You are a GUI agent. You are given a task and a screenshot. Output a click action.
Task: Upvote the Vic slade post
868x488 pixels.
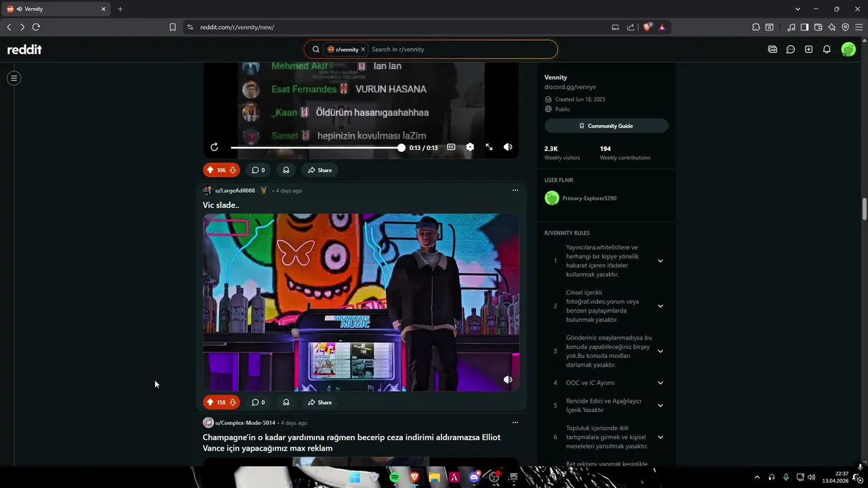click(210, 403)
